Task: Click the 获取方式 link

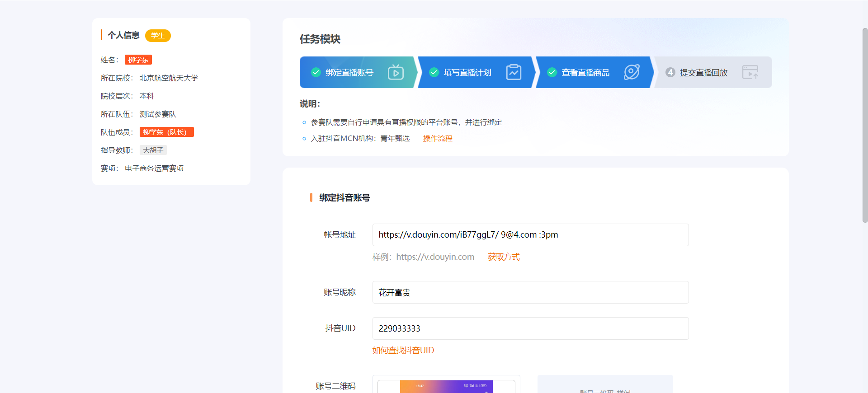Action: pyautogui.click(x=504, y=257)
